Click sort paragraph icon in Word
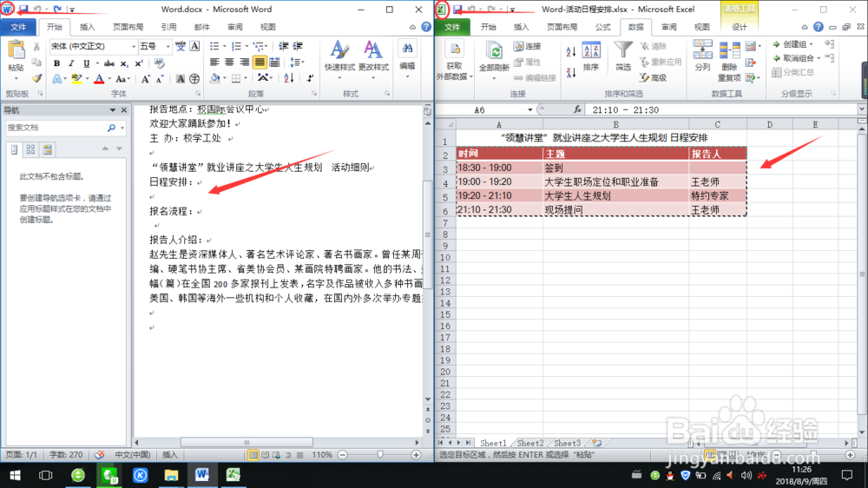Viewport: 868px width, 488px height. 288,79
